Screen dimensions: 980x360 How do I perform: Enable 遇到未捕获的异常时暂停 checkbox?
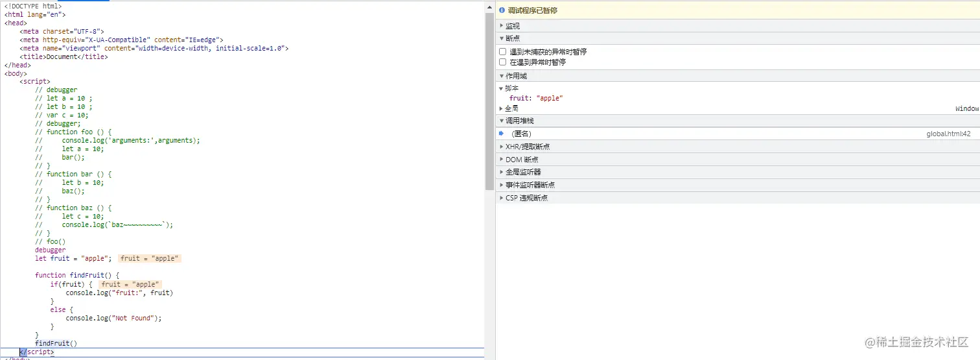502,51
